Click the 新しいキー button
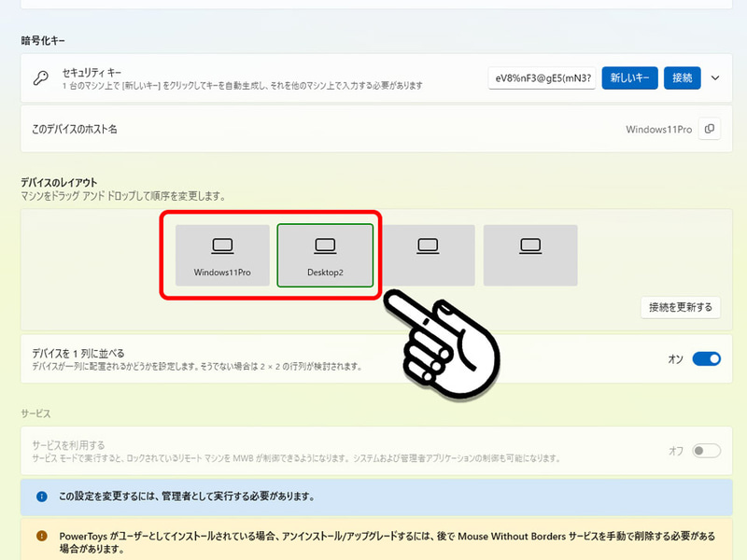Image resolution: width=747 pixels, height=560 pixels. (x=628, y=77)
